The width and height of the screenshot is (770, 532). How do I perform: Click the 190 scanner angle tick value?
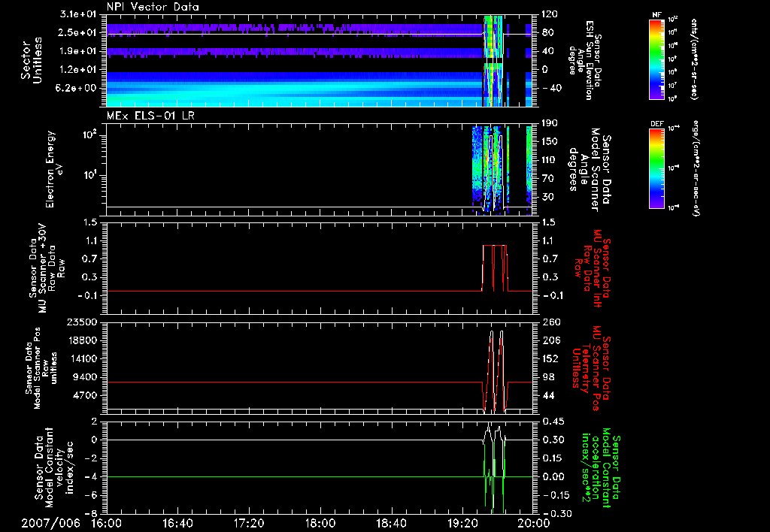pyautogui.click(x=550, y=123)
